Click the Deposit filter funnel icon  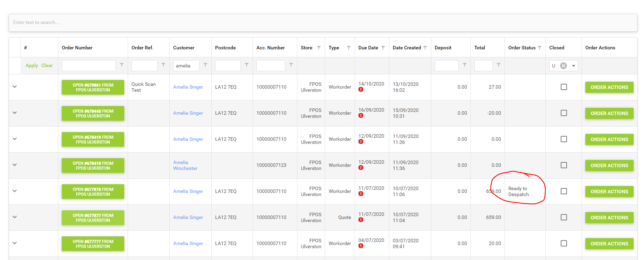click(465, 65)
